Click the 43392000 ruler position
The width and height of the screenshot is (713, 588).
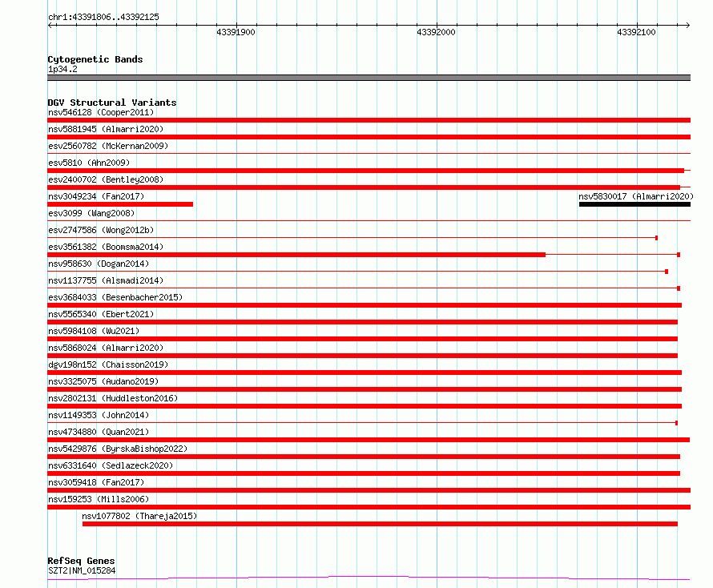tap(436, 32)
